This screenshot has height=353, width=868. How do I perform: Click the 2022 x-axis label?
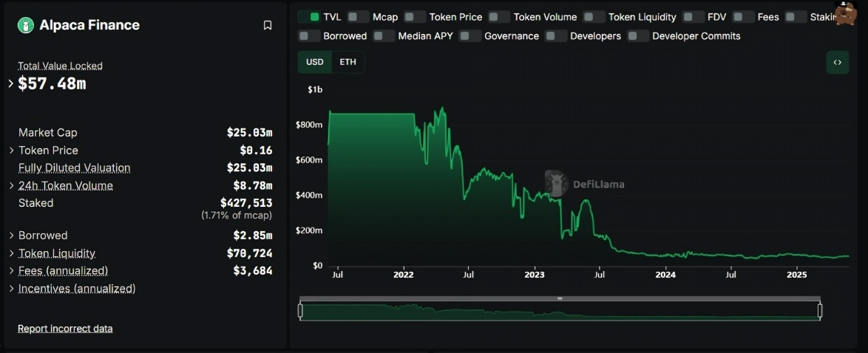coord(403,274)
